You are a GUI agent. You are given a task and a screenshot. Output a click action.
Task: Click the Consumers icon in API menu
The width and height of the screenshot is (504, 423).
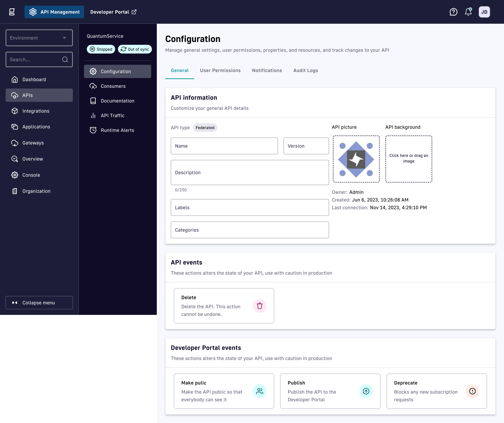(x=93, y=86)
